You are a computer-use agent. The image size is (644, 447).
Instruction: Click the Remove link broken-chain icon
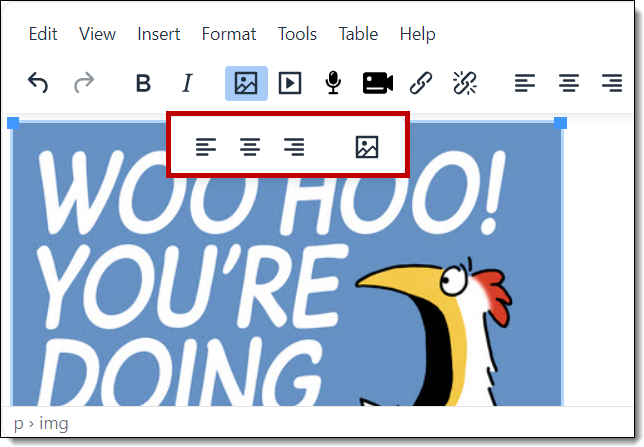click(x=465, y=83)
